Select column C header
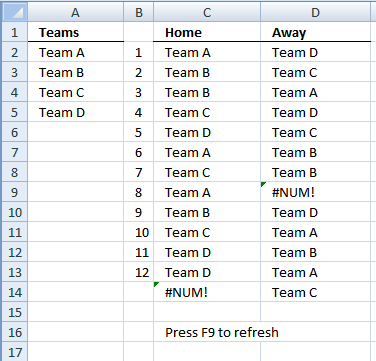The width and height of the screenshot is (376, 361). pyautogui.click(x=207, y=13)
